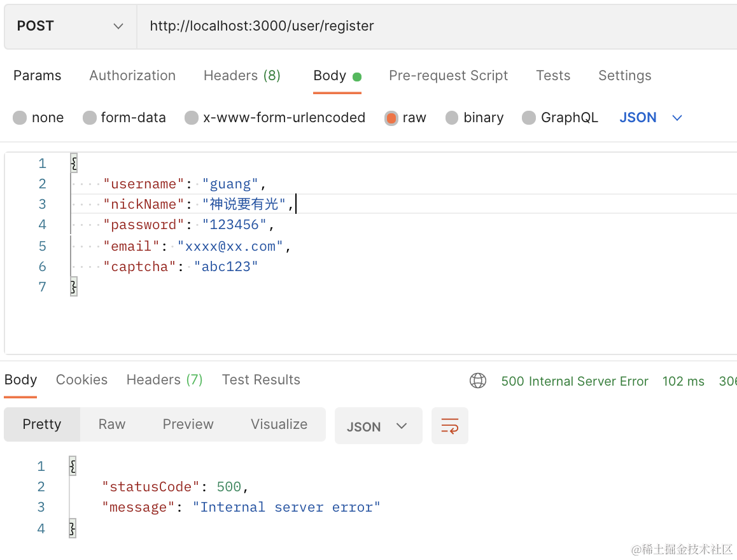The image size is (737, 560).
Task: Click the globe network icon
Action: pyautogui.click(x=478, y=381)
